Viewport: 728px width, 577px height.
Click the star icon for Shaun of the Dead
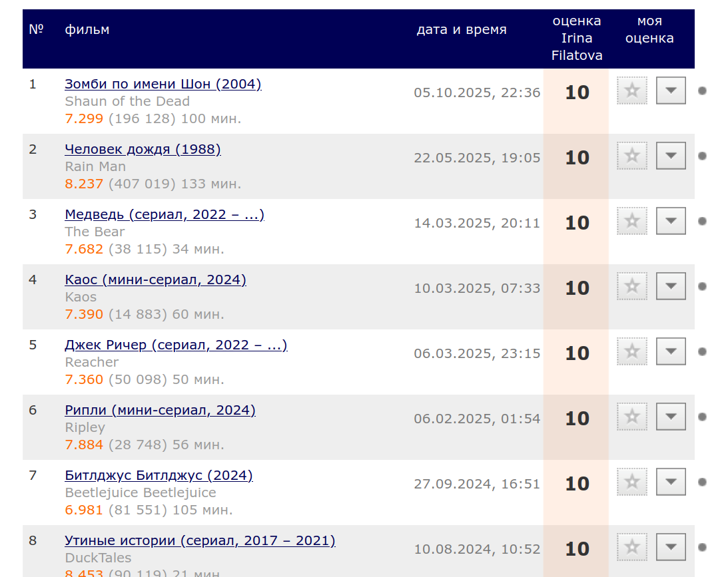pos(632,91)
